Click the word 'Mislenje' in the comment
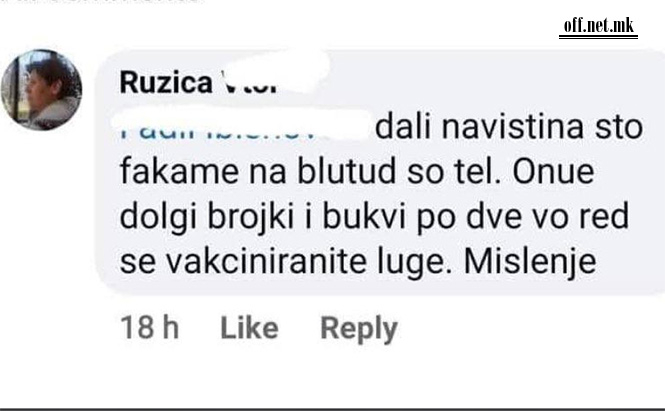 coord(530,261)
